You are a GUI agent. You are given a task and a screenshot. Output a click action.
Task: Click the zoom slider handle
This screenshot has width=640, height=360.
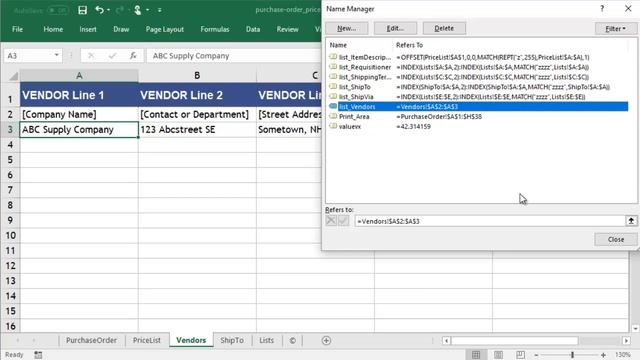click(572, 355)
